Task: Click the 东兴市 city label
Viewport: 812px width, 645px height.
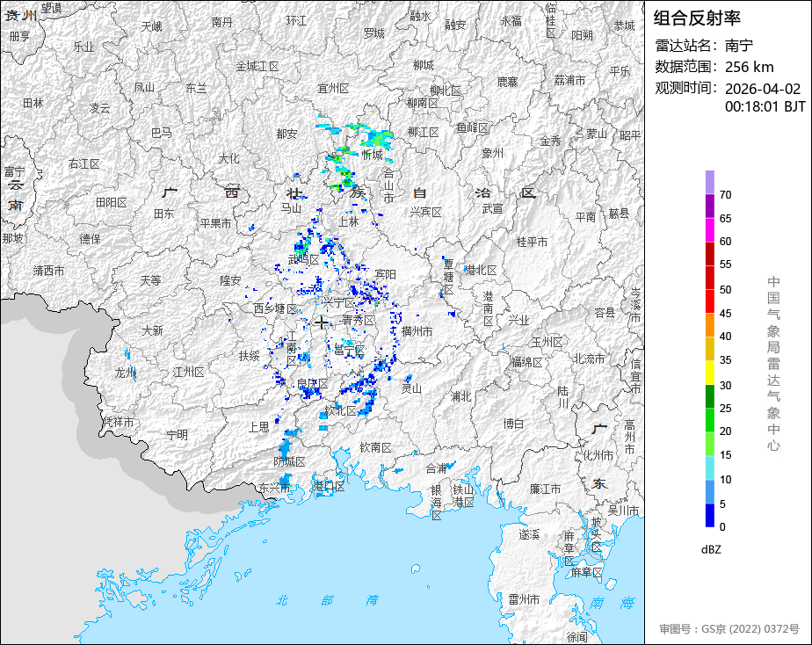Action: click(274, 488)
